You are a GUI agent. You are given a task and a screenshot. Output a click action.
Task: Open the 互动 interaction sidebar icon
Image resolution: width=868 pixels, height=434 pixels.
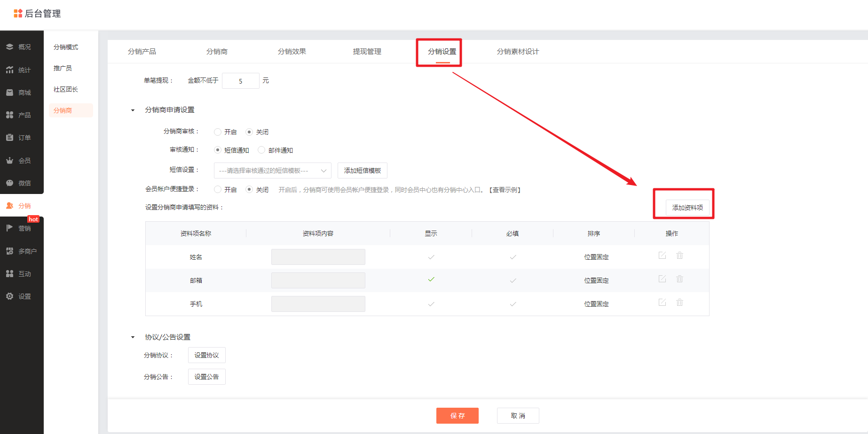9,274
